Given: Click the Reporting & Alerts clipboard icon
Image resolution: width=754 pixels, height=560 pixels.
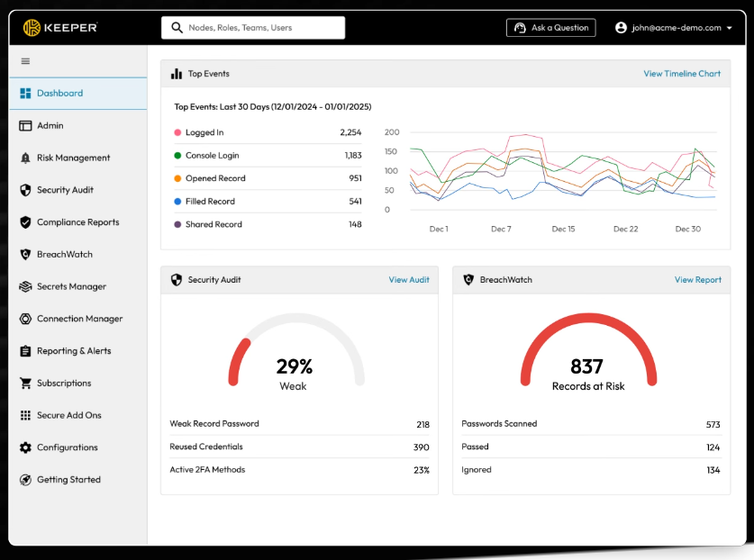Looking at the screenshot, I should [25, 351].
